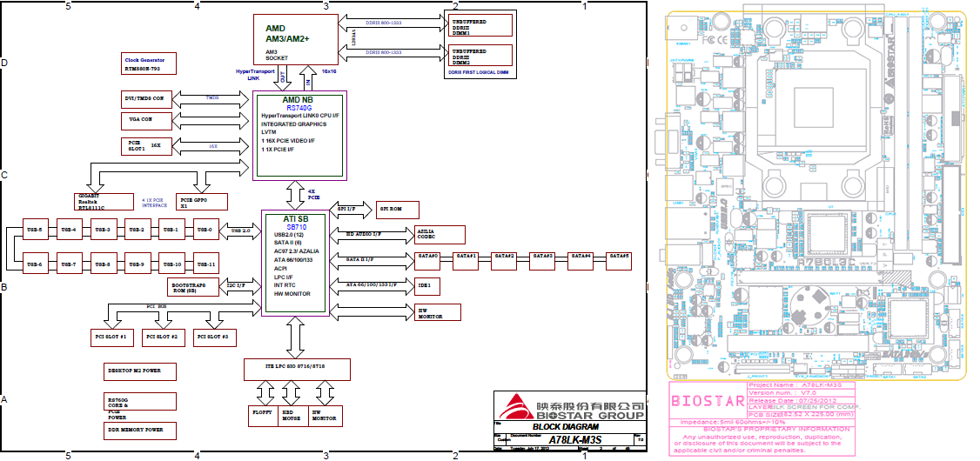Select the SPI ROM block
Viewport: 980px width, 461px height.
coord(397,210)
